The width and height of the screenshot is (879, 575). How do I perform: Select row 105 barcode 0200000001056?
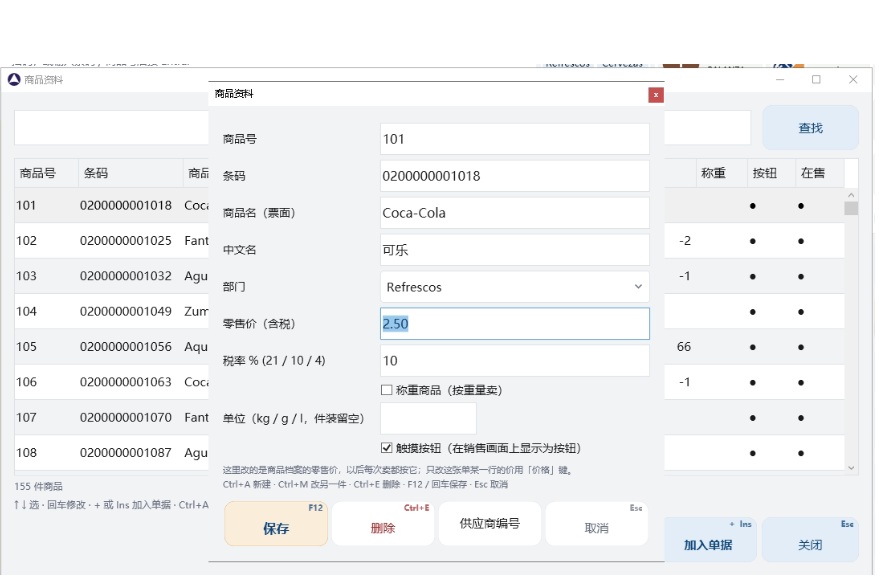click(x=126, y=347)
